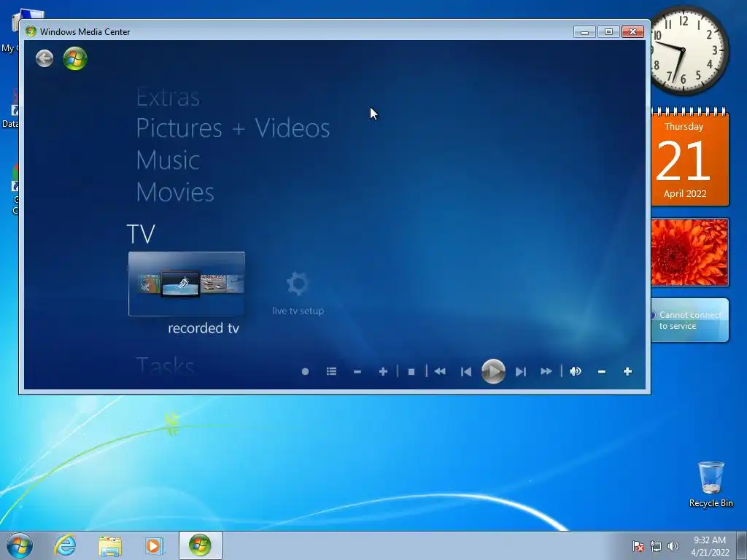The height and width of the screenshot is (560, 747).
Task: Select the Music menu item
Action: coord(168,160)
